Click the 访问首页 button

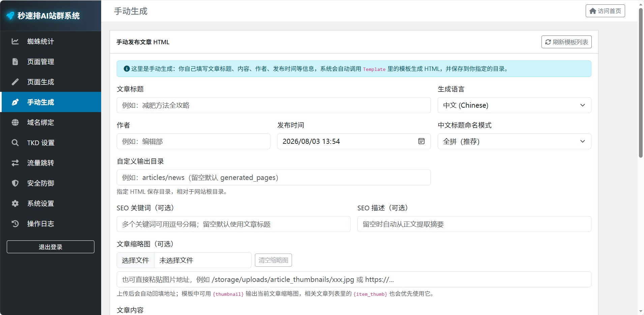605,11
